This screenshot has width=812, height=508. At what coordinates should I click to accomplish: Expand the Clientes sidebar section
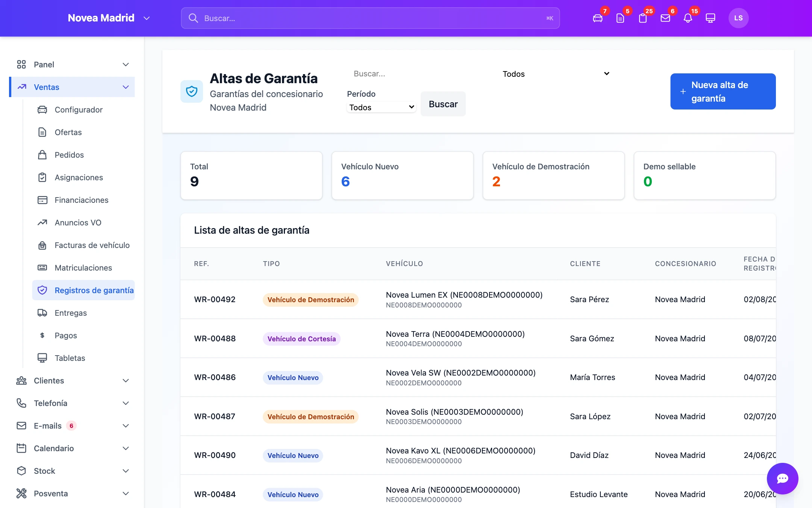point(126,380)
